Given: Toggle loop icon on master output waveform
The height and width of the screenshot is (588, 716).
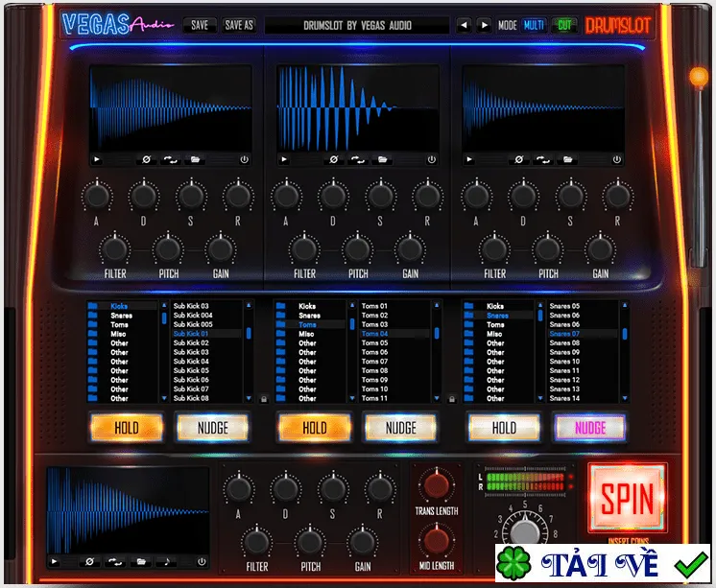Looking at the screenshot, I should 114,561.
